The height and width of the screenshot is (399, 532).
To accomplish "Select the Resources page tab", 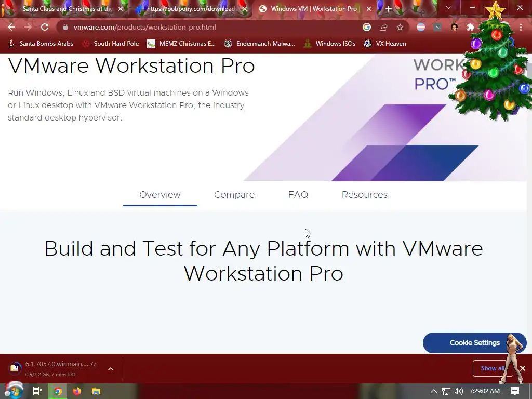I will coord(364,195).
